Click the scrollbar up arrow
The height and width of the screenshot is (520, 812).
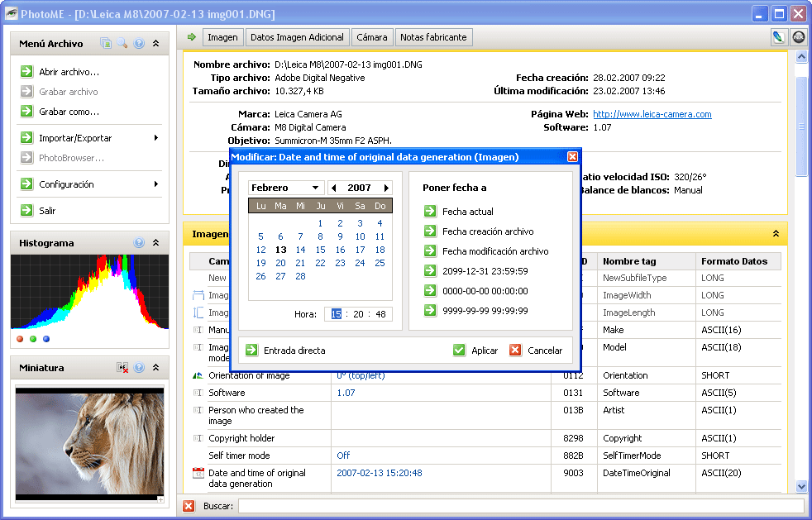click(x=801, y=56)
